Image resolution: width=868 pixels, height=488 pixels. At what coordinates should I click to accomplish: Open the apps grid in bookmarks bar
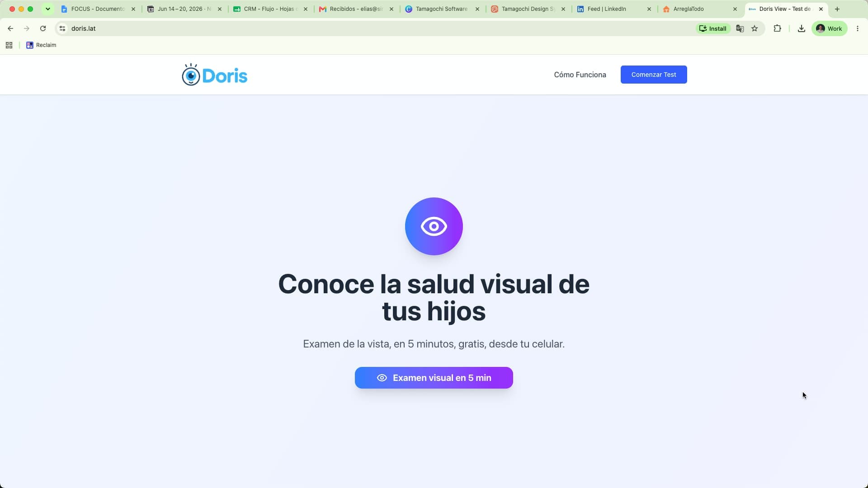9,45
